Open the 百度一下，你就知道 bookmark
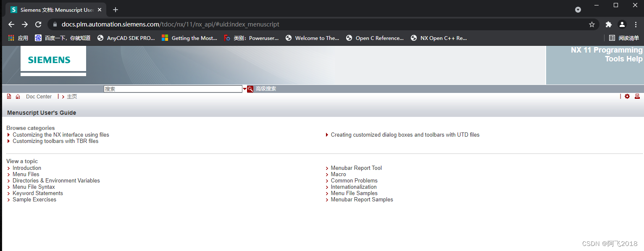Image resolution: width=644 pixels, height=251 pixels. pyautogui.click(x=63, y=38)
